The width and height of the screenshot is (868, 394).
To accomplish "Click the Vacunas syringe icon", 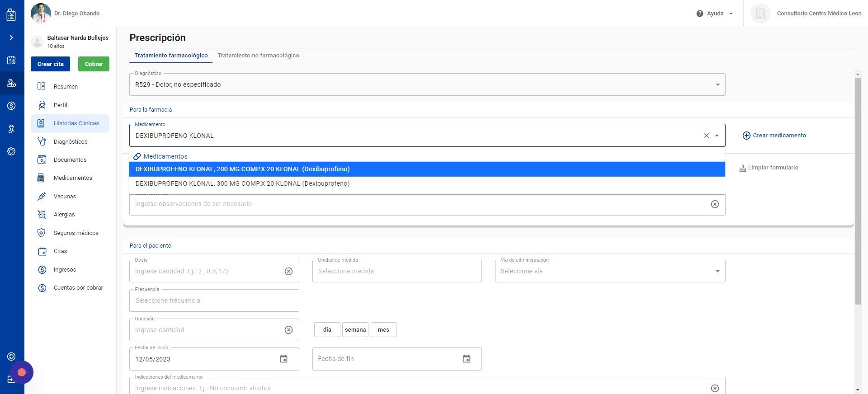I will click(x=42, y=196).
